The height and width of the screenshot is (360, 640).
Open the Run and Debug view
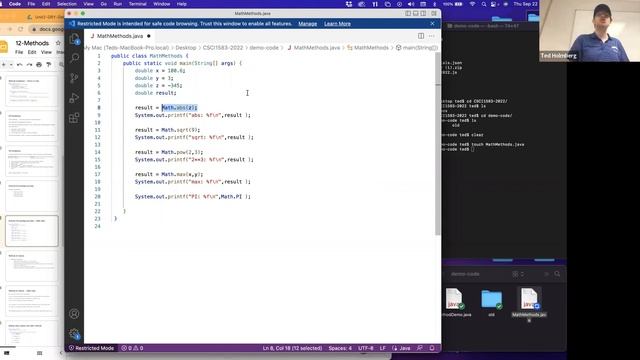click(x=74, y=98)
